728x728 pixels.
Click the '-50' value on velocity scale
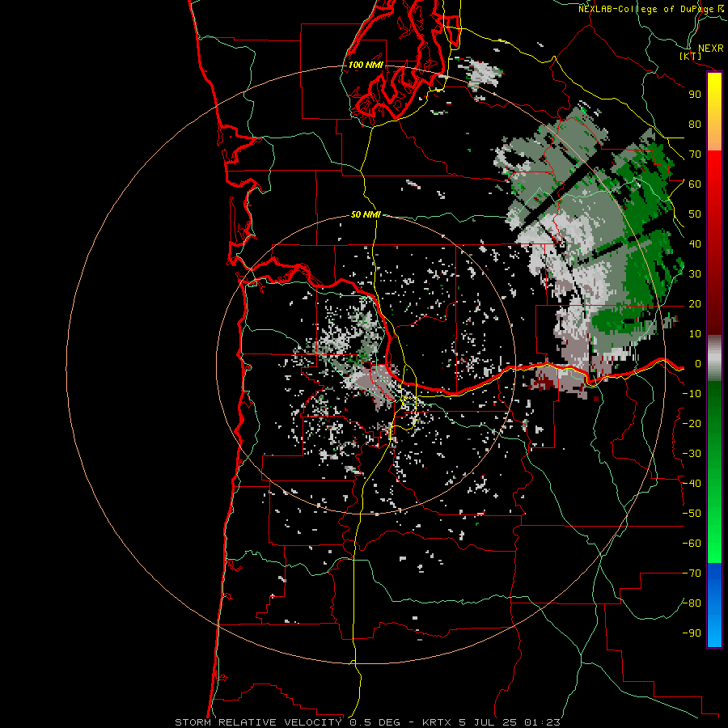pos(692,514)
